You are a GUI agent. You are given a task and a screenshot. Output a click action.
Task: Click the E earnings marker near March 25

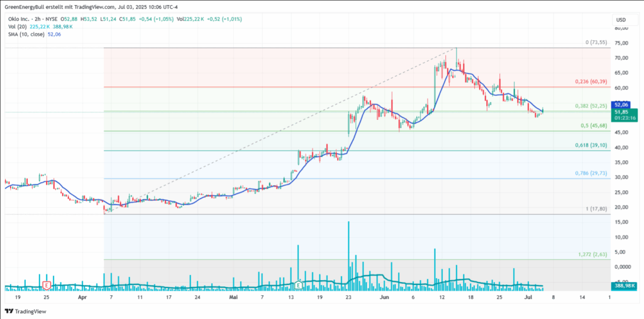(x=47, y=285)
